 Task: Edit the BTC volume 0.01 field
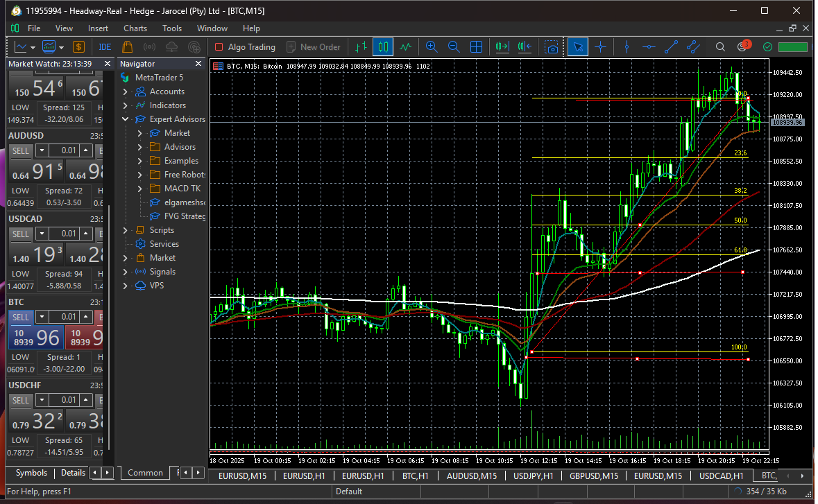click(64, 317)
